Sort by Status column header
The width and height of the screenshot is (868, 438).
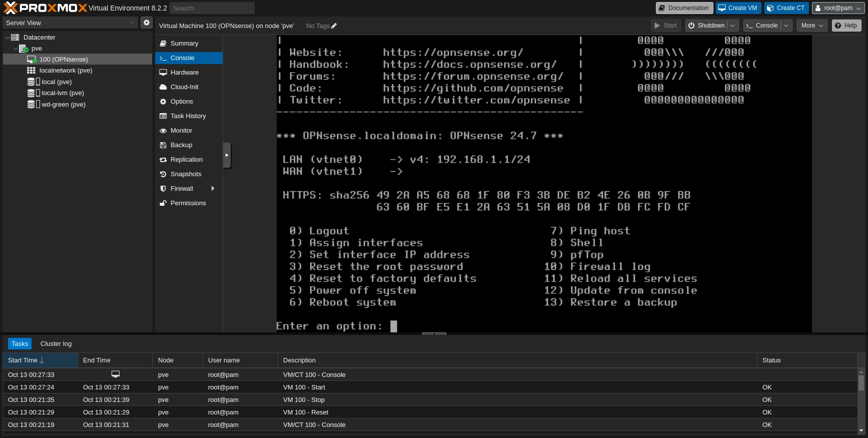807,360
